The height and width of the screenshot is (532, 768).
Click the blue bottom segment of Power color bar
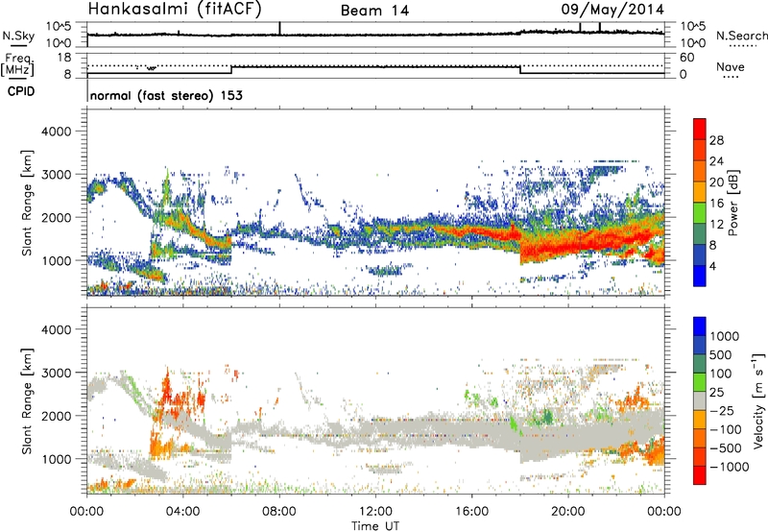[x=700, y=276]
